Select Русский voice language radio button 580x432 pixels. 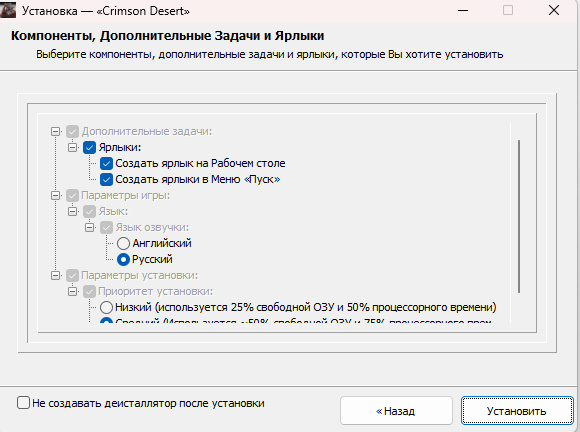(123, 259)
